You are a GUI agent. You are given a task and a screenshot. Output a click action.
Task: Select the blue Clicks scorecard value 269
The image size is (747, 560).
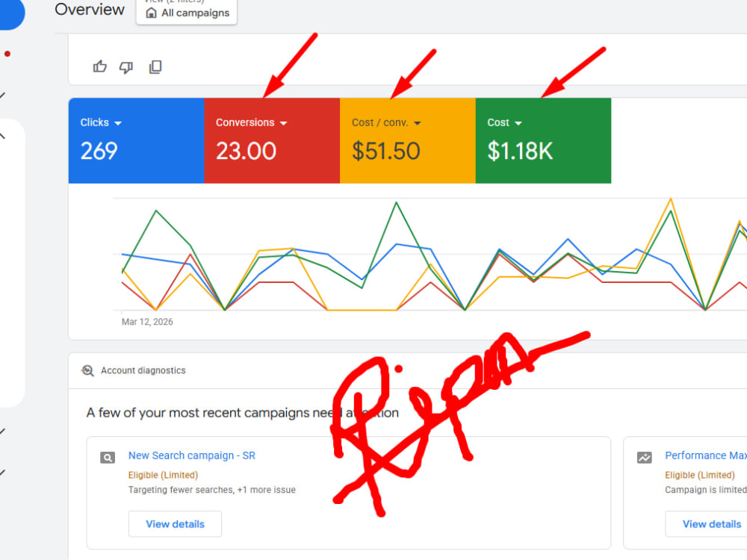tap(99, 151)
